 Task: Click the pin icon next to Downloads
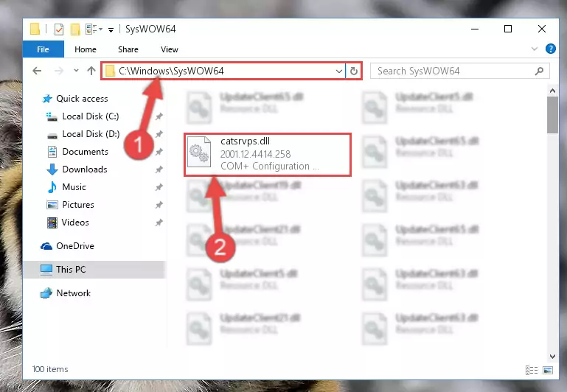(159, 169)
